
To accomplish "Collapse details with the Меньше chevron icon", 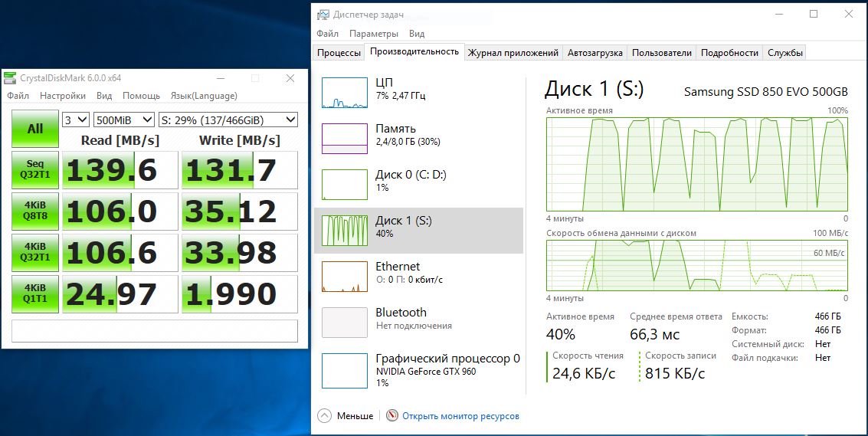I will click(324, 416).
